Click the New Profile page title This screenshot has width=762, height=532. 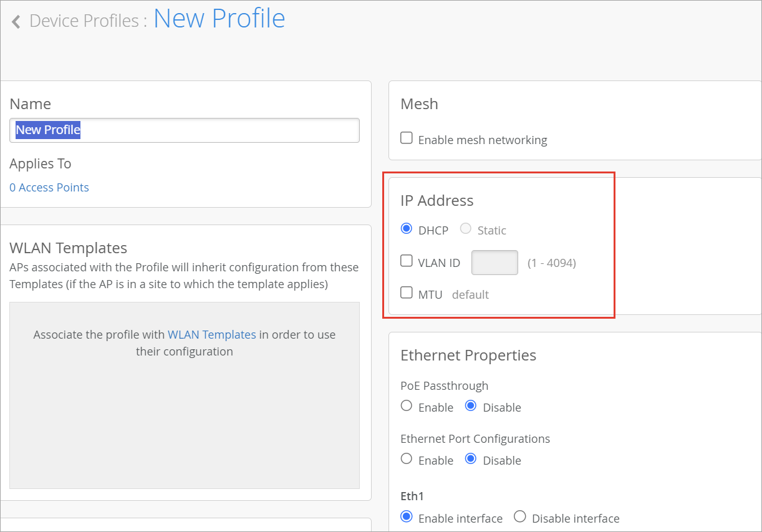tap(219, 19)
